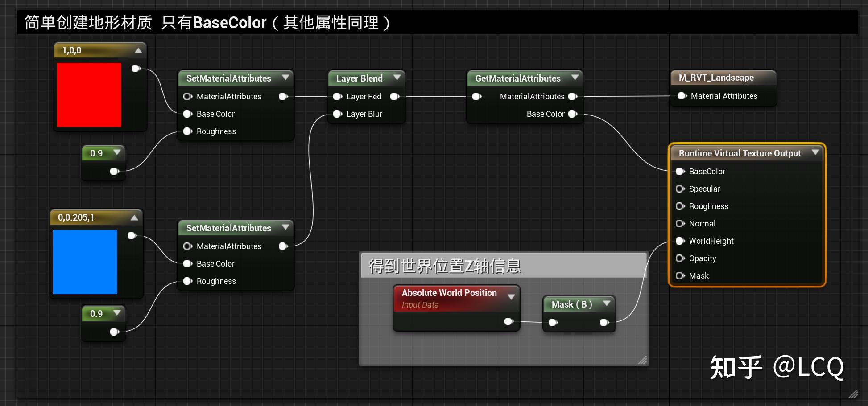Expand the upper 0.9 scalar node preview
868x406 pixels.
pos(117,153)
